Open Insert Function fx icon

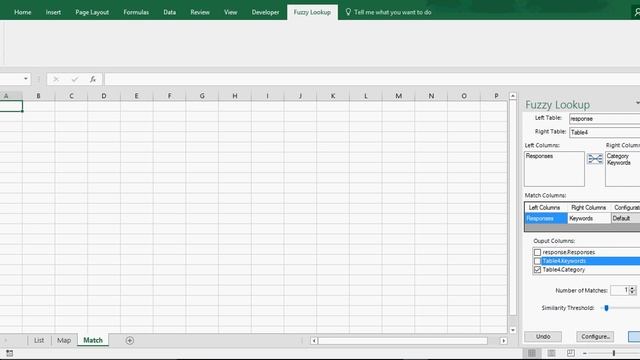[x=93, y=79]
